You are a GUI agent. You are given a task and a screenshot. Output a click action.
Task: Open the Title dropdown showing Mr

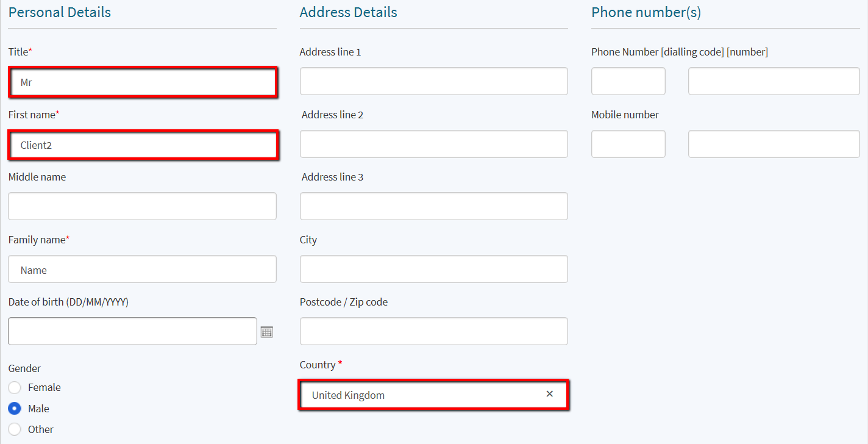pos(143,82)
